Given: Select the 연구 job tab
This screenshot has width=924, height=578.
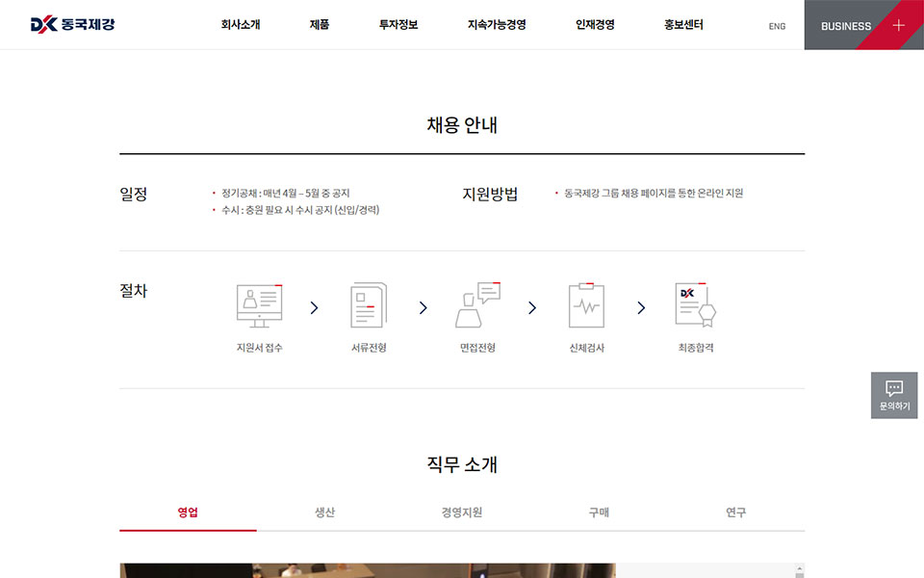Looking at the screenshot, I should pyautogui.click(x=736, y=512).
